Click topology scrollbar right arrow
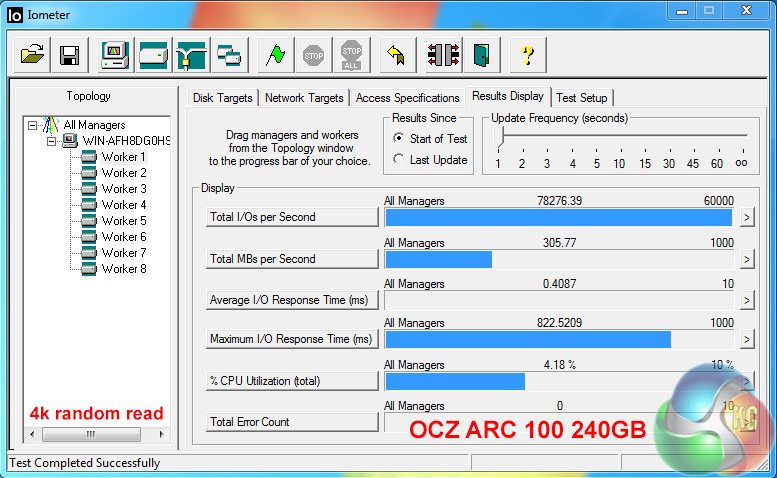This screenshot has height=478, width=777. pos(161,434)
